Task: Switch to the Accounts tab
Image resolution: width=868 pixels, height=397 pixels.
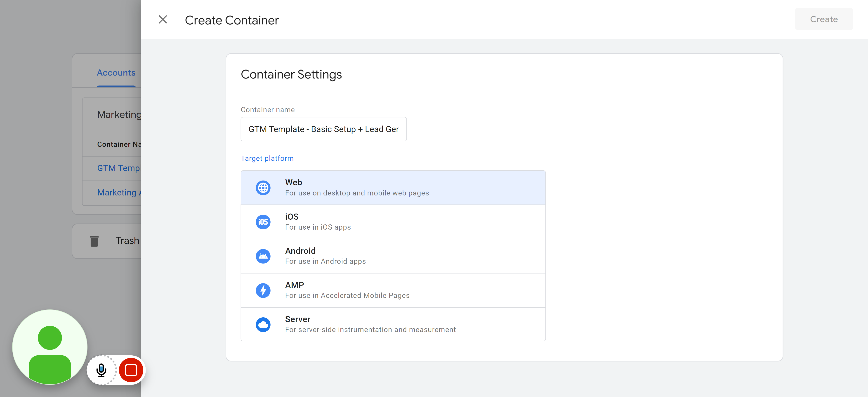Action: pos(116,73)
